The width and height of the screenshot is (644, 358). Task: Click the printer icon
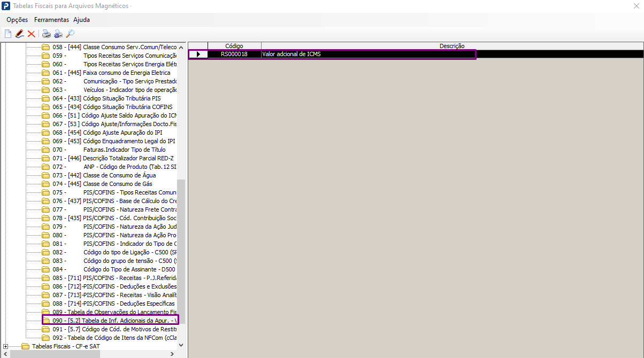click(x=47, y=34)
